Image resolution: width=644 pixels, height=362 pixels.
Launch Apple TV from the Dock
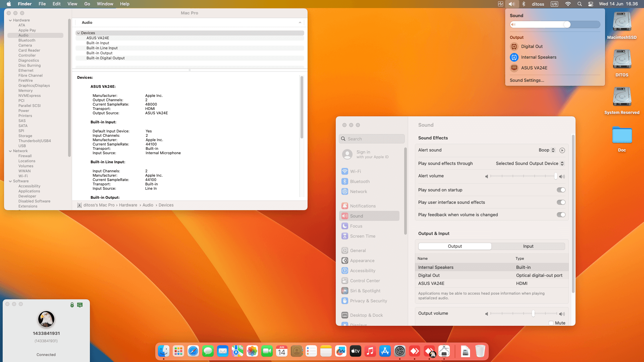coord(356,351)
